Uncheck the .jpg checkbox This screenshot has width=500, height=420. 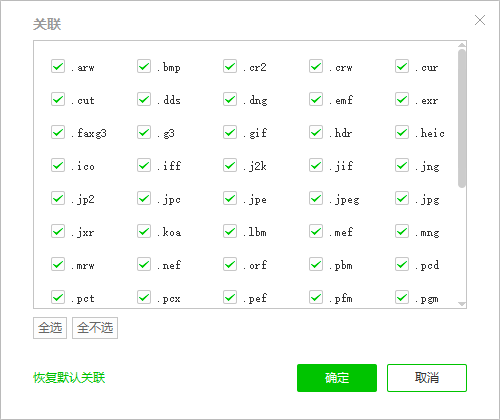[402, 198]
